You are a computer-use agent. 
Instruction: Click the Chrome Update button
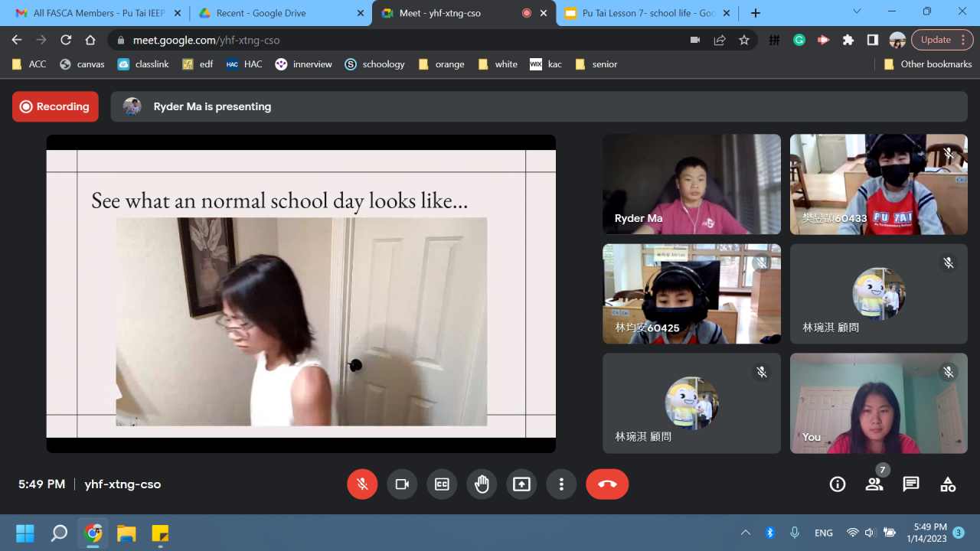[x=936, y=40]
